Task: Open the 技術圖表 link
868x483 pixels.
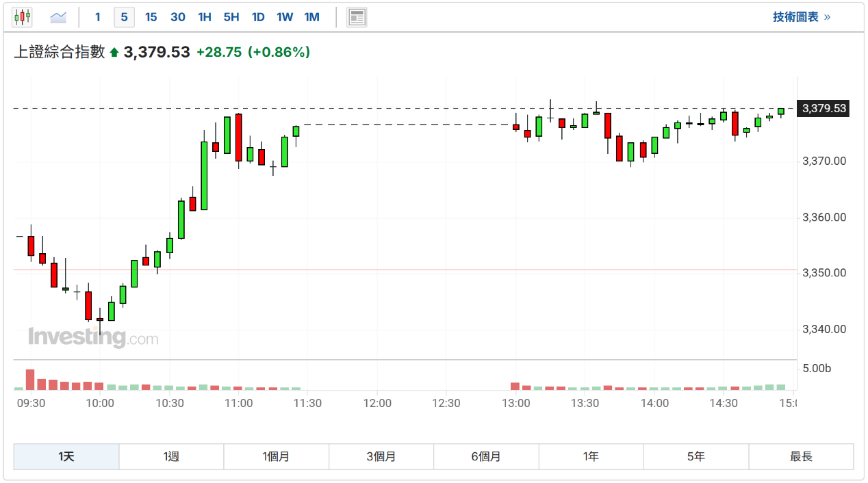Action: coord(802,17)
